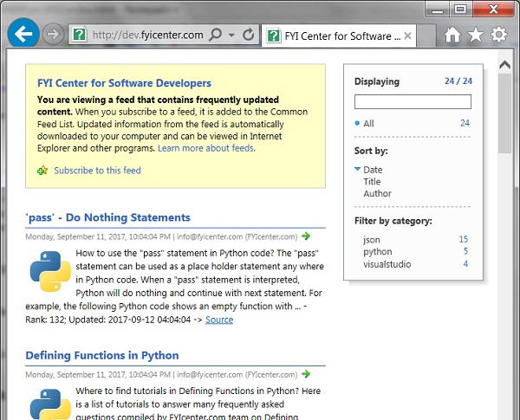
Task: Go back with the blue Back arrow
Action: click(x=23, y=34)
